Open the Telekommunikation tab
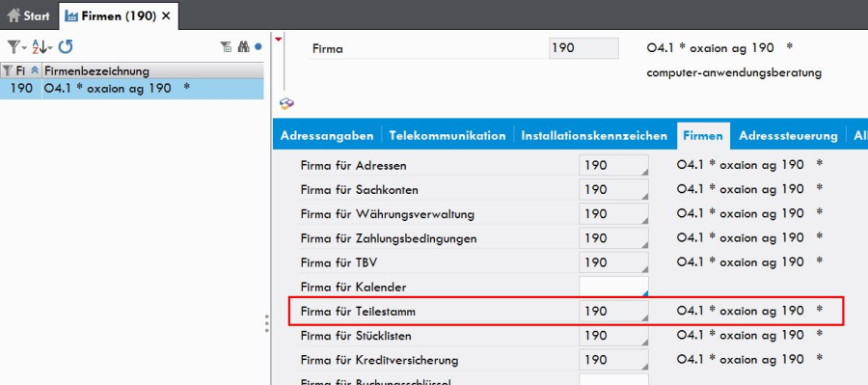The height and width of the screenshot is (385, 868). pos(448,136)
